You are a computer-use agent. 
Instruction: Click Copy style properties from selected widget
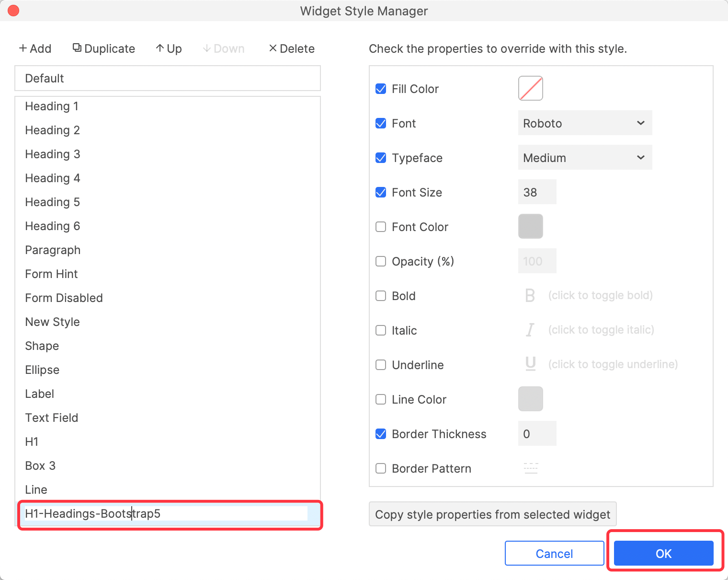(x=492, y=514)
